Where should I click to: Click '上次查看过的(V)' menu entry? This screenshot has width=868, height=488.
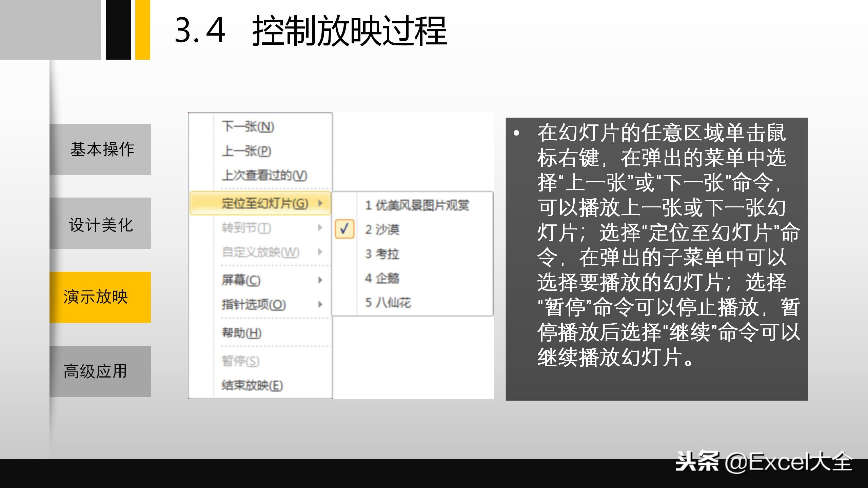pos(263,176)
